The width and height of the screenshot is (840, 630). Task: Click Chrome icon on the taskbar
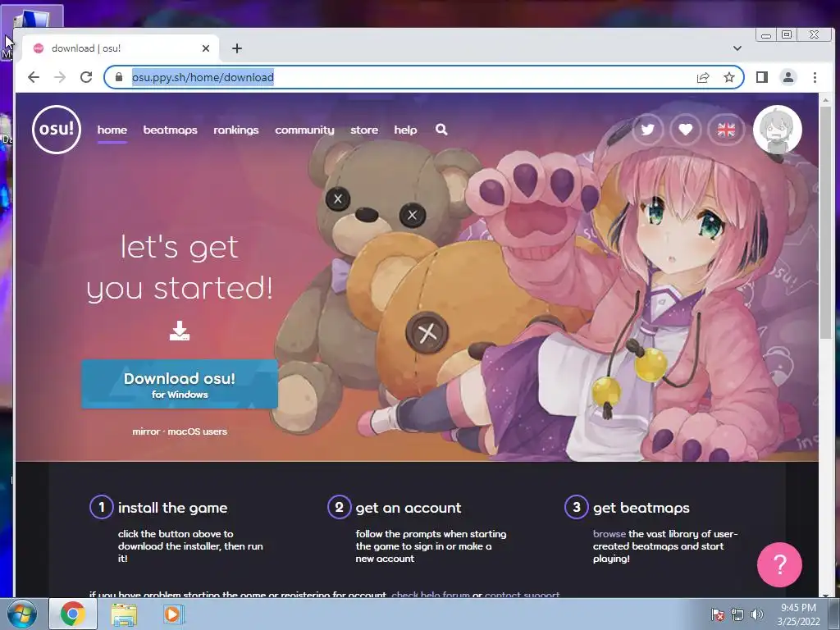(73, 614)
